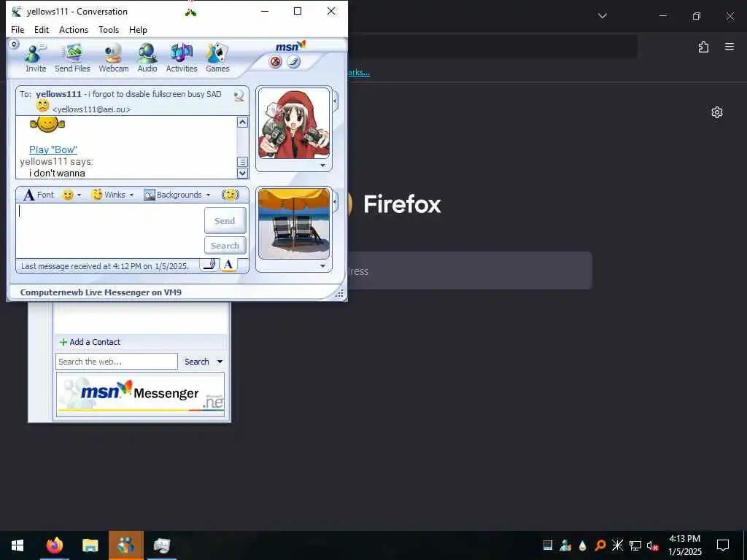Invite someone to this conversation
This screenshot has width=747, height=560.
coord(36,58)
